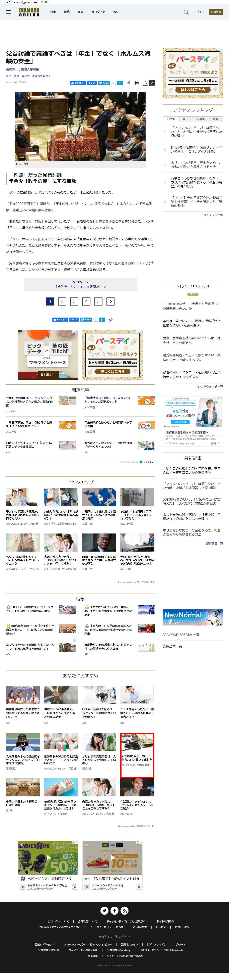Click the バースデイ tete a tete sidebar ad
Image resolution: width=229 pixels, height=980 pixels.
click(193, 73)
